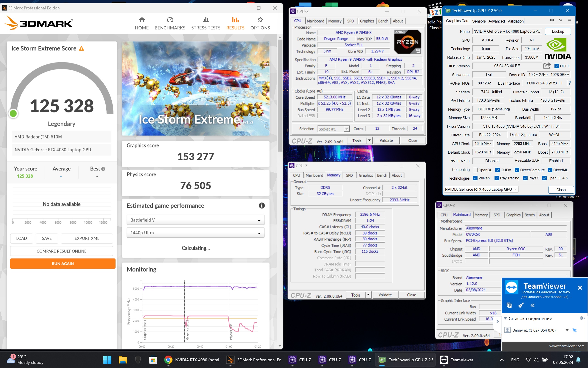Show hidden system tray icons
This screenshot has width=588, height=368.
pos(502,360)
